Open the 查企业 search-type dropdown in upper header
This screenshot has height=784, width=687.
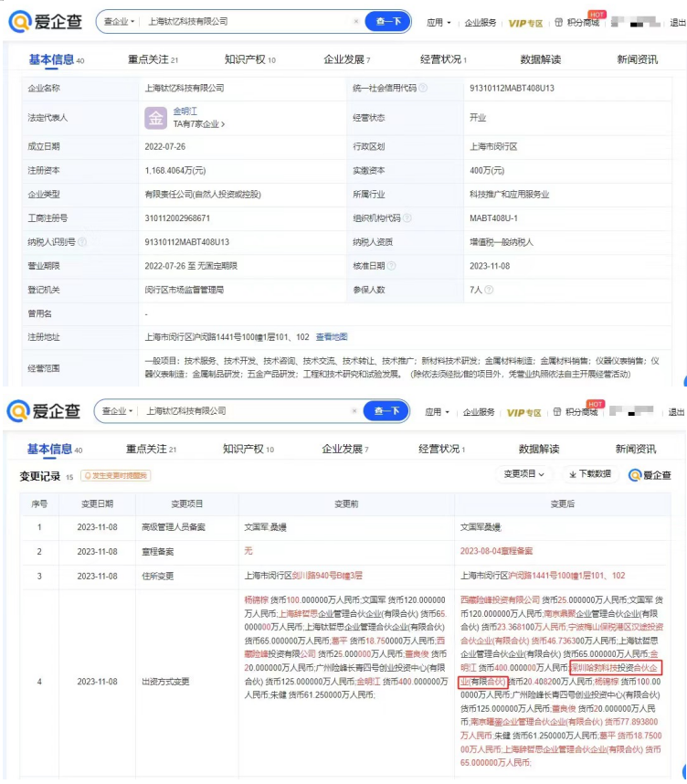point(119,22)
